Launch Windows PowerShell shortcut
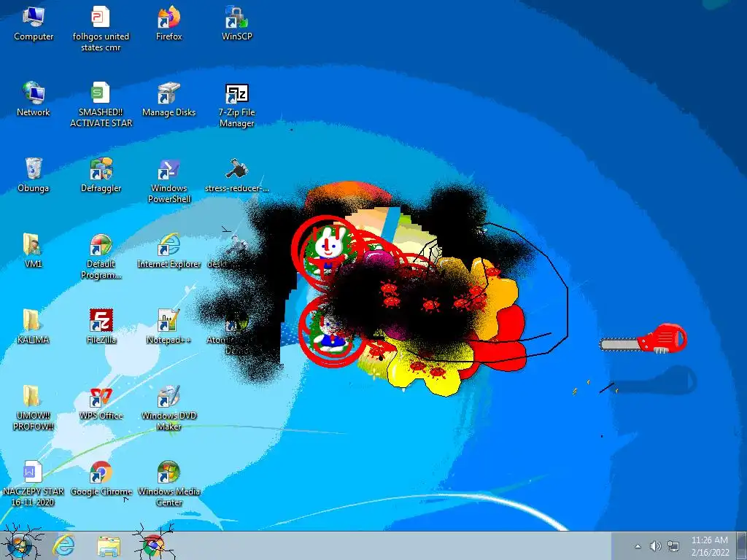Image resolution: width=747 pixels, height=560 pixels. (x=169, y=181)
